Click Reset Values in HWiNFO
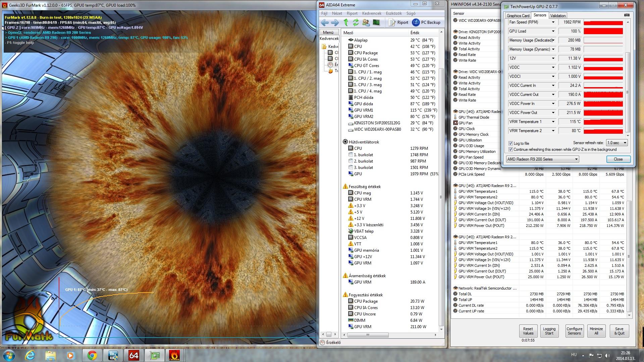 tap(528, 331)
